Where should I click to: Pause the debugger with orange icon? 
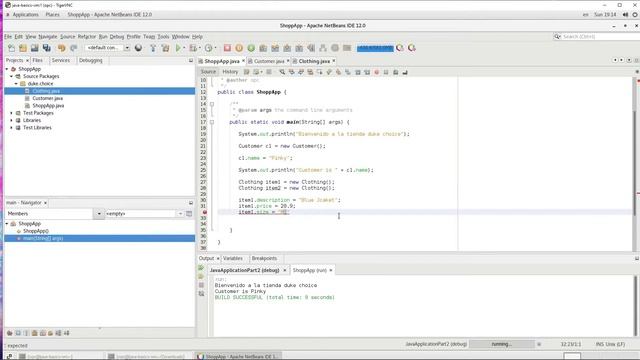(239, 48)
